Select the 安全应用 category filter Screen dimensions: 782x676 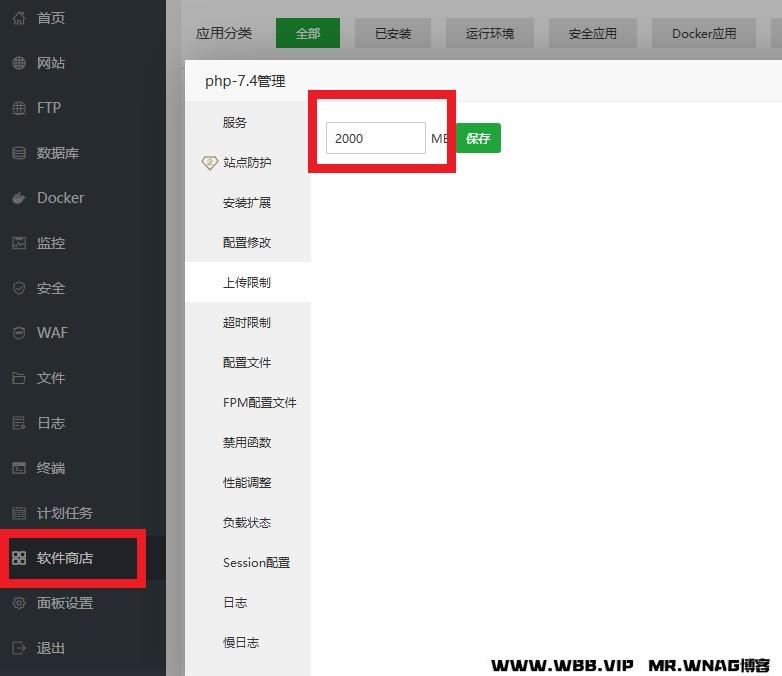592,33
